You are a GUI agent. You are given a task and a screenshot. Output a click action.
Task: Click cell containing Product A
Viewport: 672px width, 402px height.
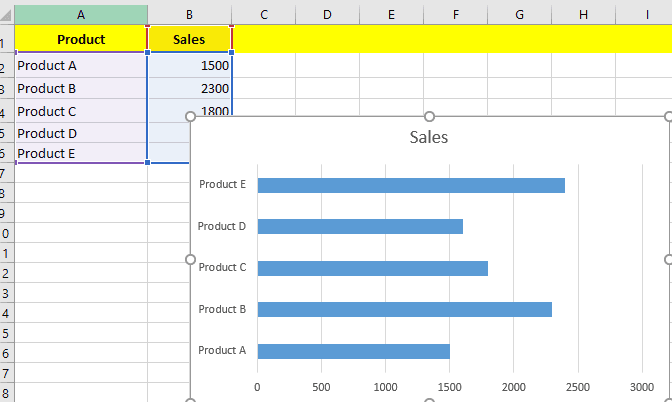81,66
